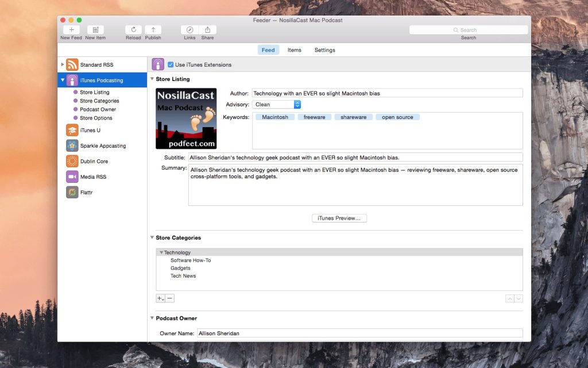Reload the feed using the toolbar
Screen dimensions: 588x368
[133, 30]
